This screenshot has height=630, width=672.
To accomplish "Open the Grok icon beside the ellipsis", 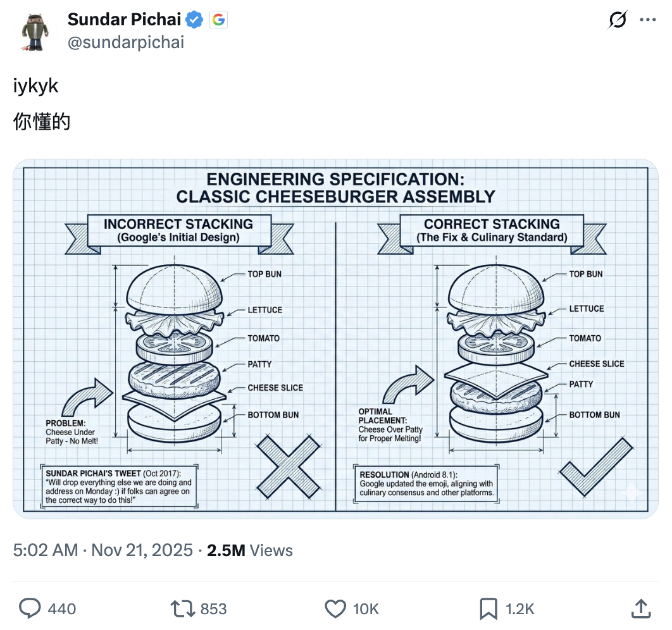I will pyautogui.click(x=617, y=20).
